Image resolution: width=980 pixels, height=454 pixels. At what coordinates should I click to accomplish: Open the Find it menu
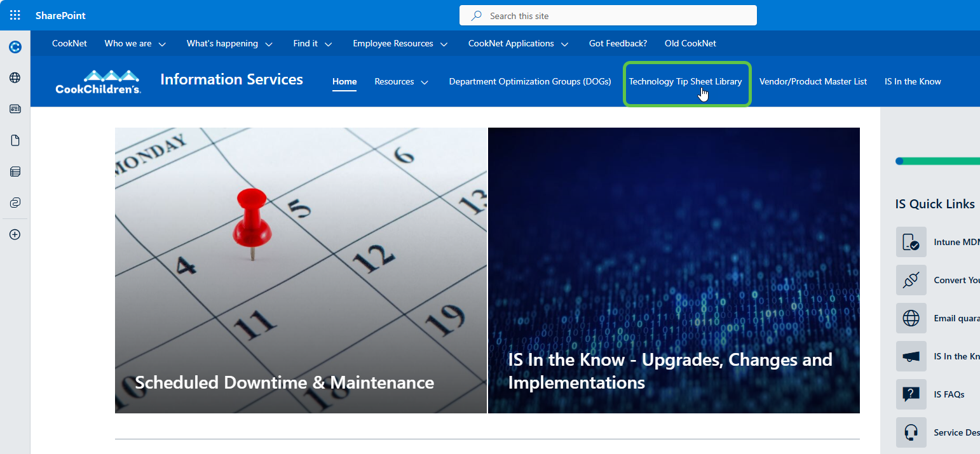pyautogui.click(x=306, y=44)
